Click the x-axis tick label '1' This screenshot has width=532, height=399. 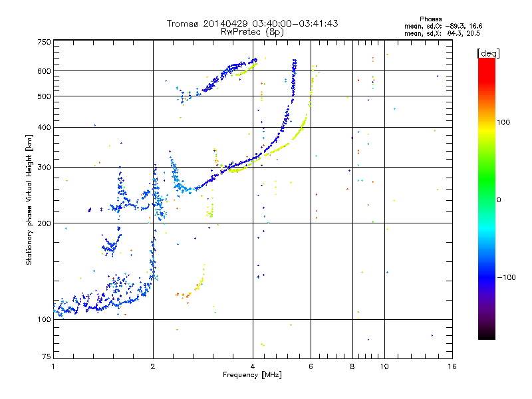53,366
